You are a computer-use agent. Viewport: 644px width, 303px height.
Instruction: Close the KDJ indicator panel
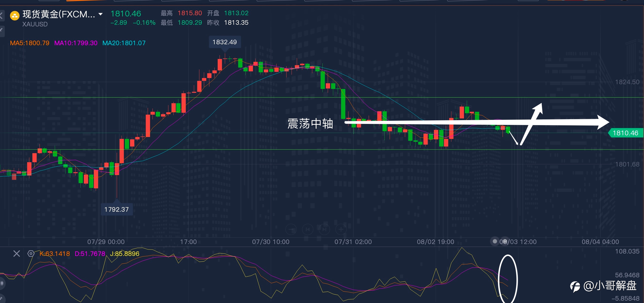click(17, 254)
